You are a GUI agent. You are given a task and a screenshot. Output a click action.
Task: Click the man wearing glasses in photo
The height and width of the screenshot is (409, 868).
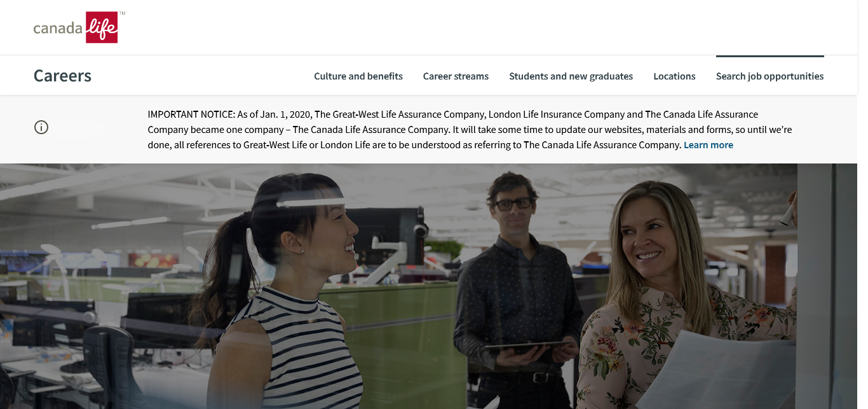click(x=515, y=280)
